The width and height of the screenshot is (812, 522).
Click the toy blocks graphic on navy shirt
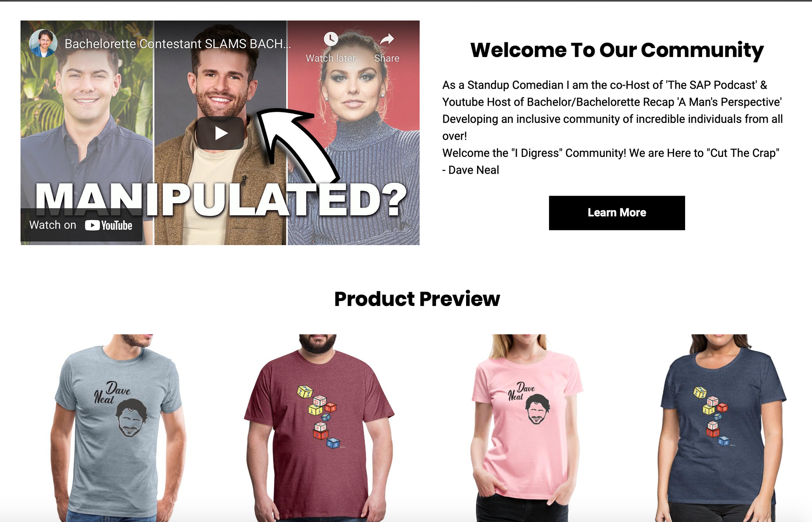[x=711, y=416]
